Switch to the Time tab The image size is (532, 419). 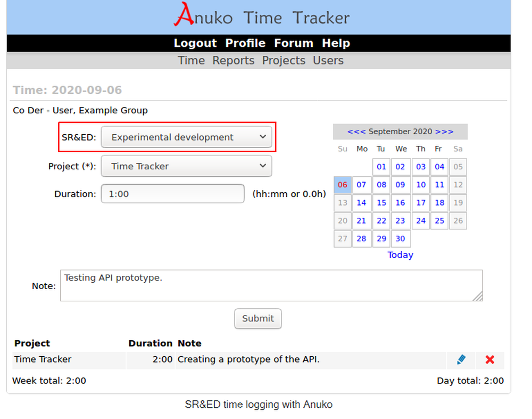tap(192, 61)
